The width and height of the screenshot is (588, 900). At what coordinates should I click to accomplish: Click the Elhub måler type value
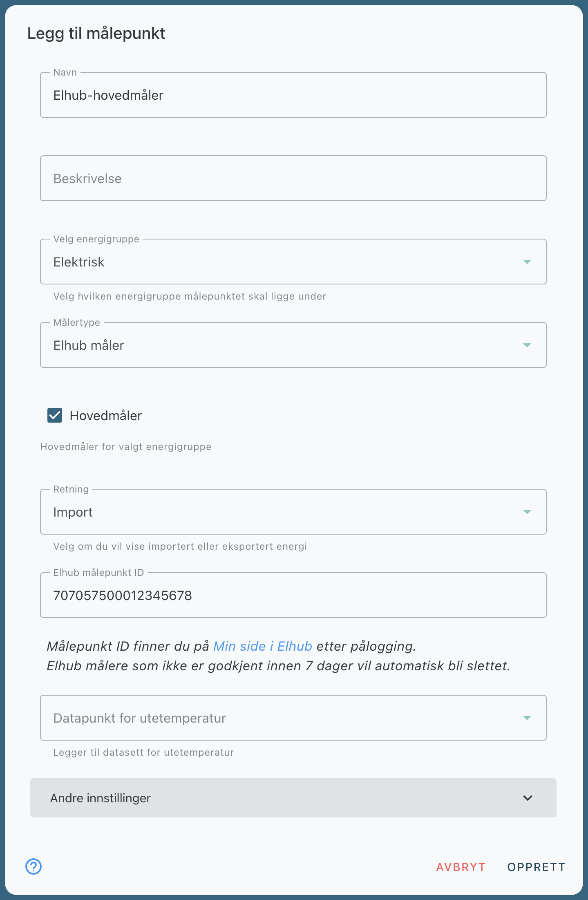89,345
